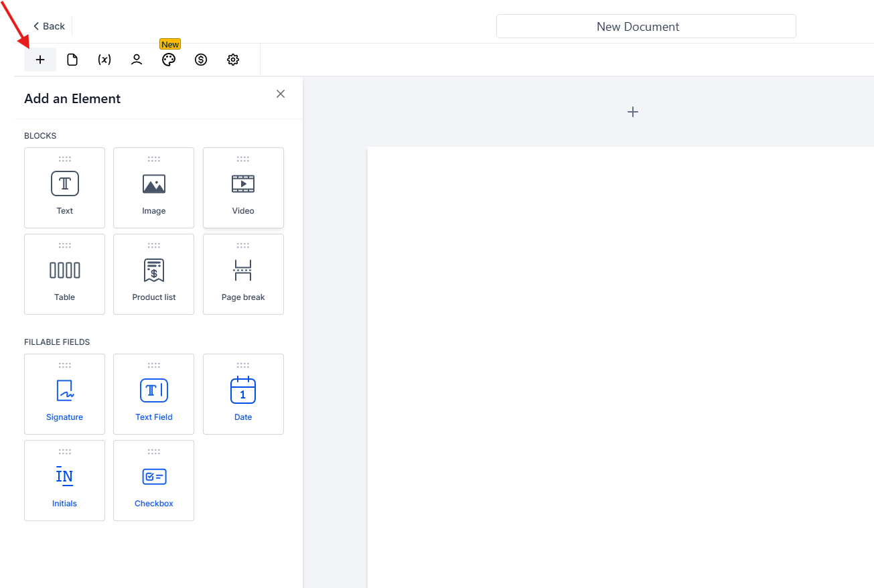Choose the Video block element
This screenshot has height=588, width=874.
tap(243, 188)
